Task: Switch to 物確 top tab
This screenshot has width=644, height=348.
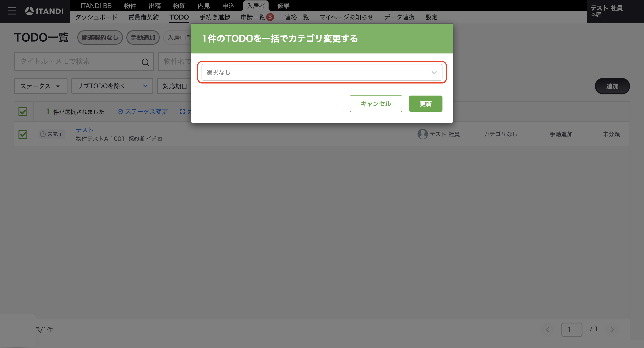Action: pos(179,5)
